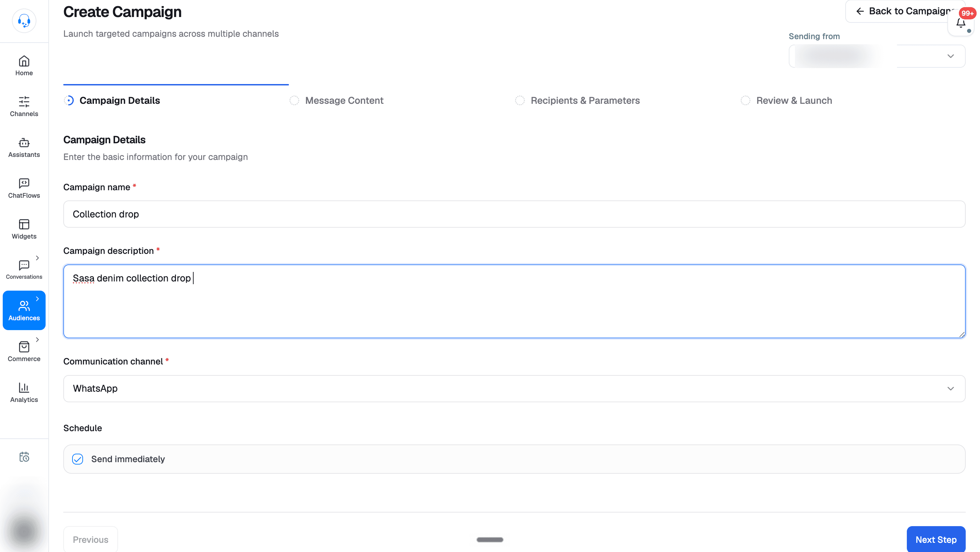Image resolution: width=980 pixels, height=552 pixels.
Task: Click the calendar clock icon in sidebar
Action: point(24,456)
